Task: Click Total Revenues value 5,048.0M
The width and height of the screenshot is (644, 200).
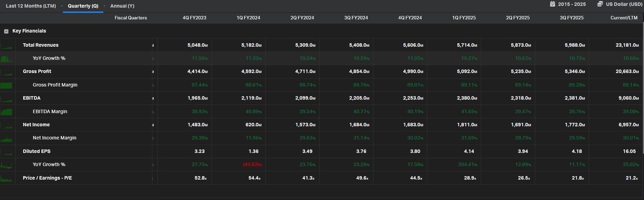Action: tap(198, 45)
